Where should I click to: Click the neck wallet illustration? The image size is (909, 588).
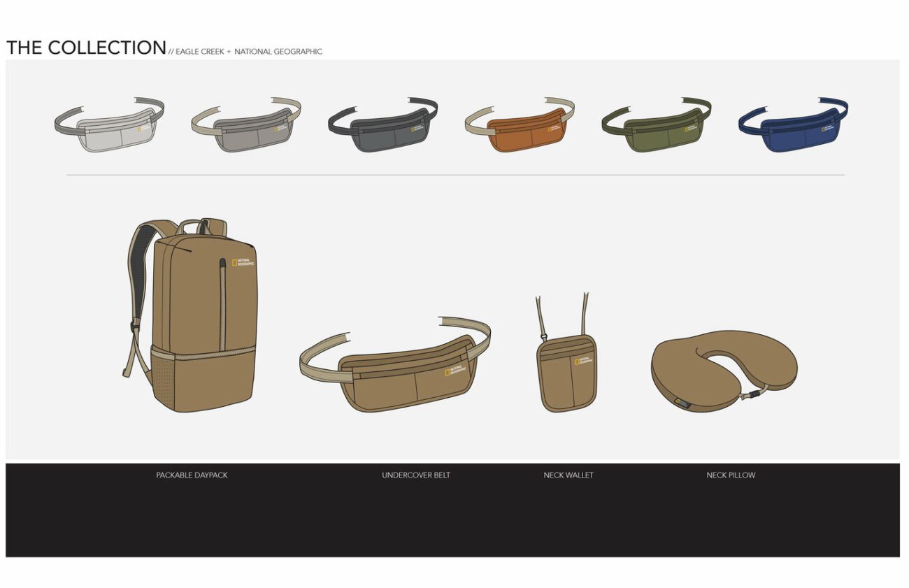pyautogui.click(x=568, y=373)
